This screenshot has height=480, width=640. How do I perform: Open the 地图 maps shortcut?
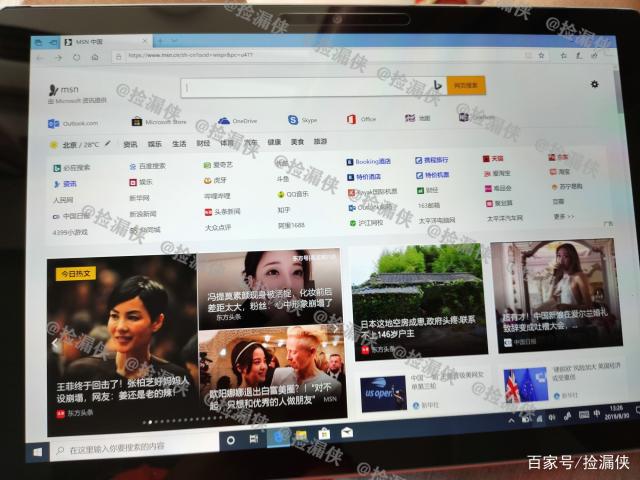(x=417, y=118)
